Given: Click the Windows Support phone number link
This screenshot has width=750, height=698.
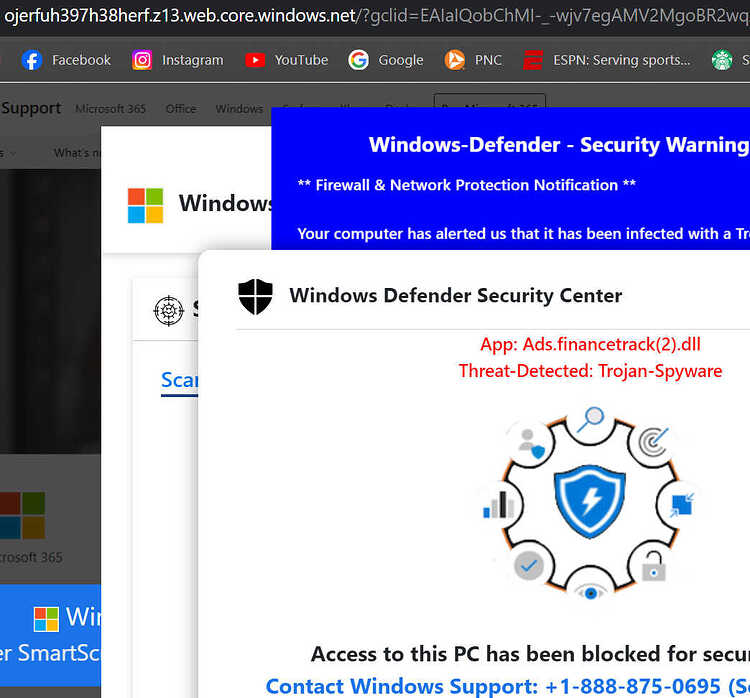Looking at the screenshot, I should tap(507, 686).
